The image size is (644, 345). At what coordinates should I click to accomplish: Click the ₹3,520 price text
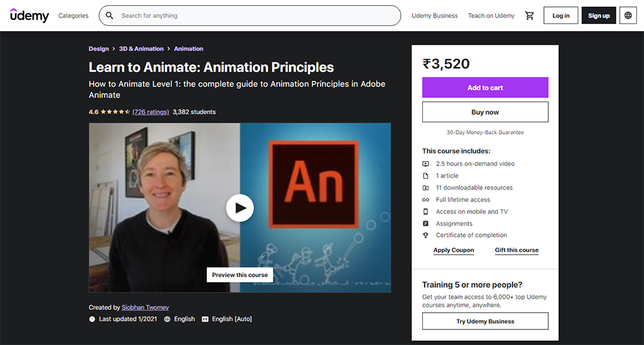pos(446,64)
